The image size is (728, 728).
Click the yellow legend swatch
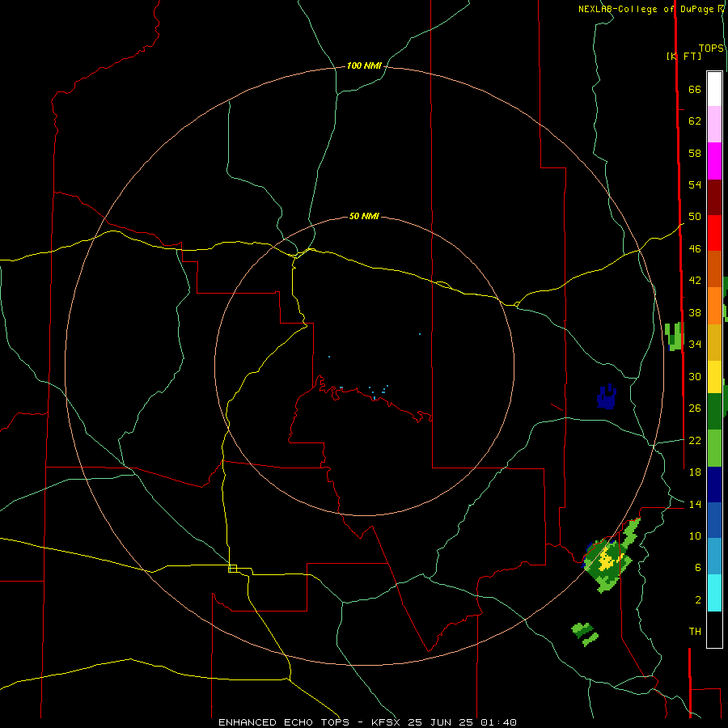(714, 377)
